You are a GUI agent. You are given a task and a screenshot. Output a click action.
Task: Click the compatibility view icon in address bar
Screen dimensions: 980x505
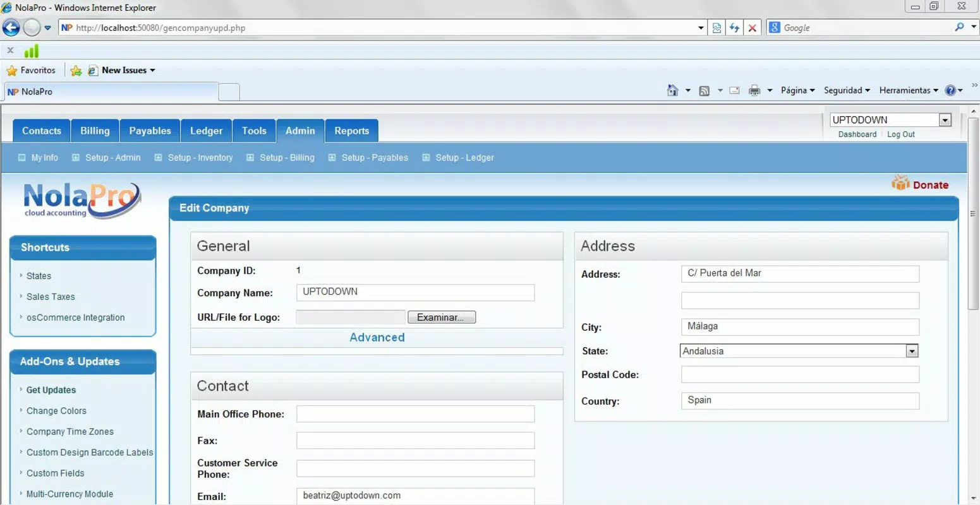(717, 28)
